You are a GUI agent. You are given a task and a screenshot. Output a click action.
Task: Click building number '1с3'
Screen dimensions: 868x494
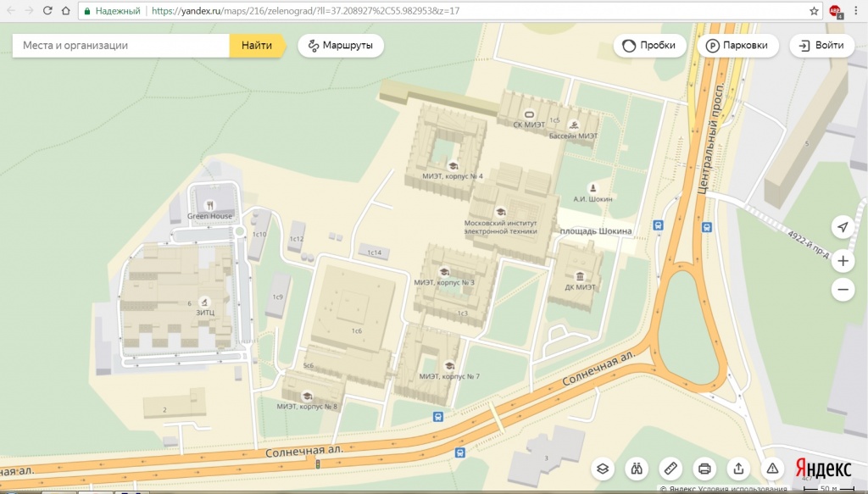pos(463,314)
